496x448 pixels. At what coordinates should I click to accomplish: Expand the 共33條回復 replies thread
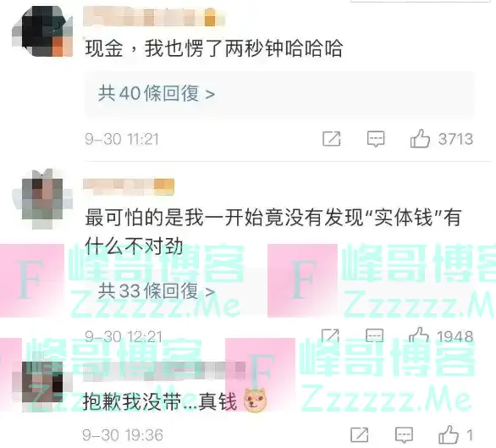(x=157, y=291)
